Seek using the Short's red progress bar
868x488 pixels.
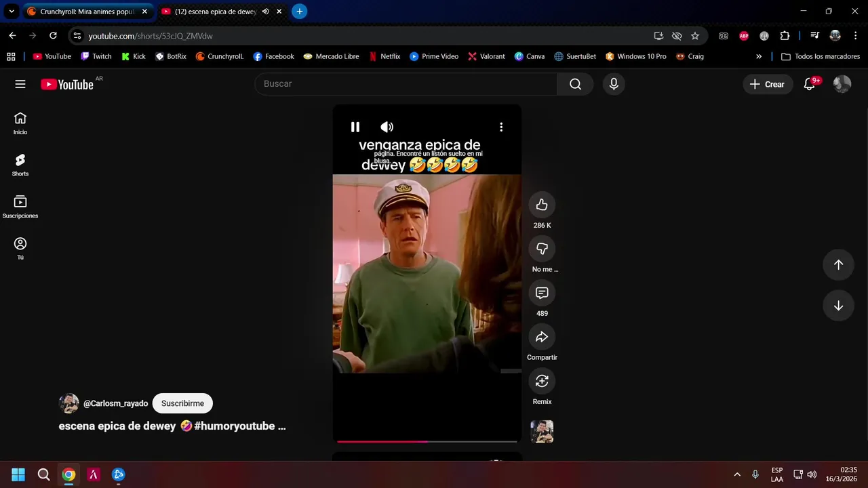pyautogui.click(x=427, y=441)
